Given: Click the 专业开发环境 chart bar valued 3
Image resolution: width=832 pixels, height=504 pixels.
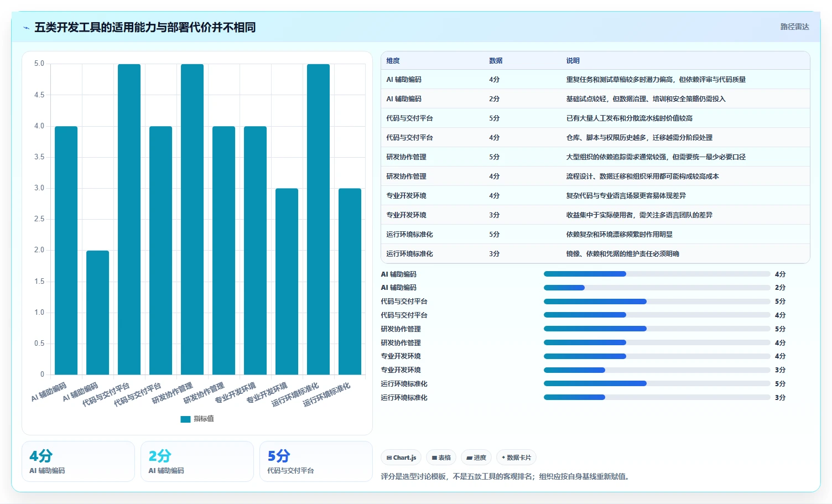Looking at the screenshot, I should 287,282.
